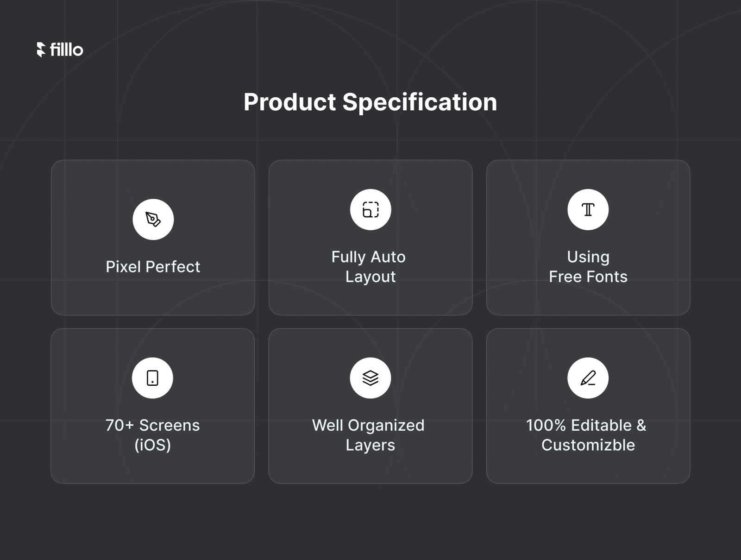Click the edit pencil icon

tap(588, 378)
